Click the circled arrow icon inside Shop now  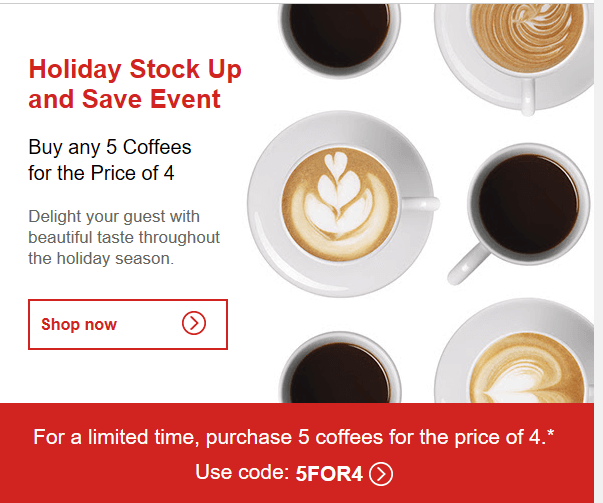(x=194, y=323)
